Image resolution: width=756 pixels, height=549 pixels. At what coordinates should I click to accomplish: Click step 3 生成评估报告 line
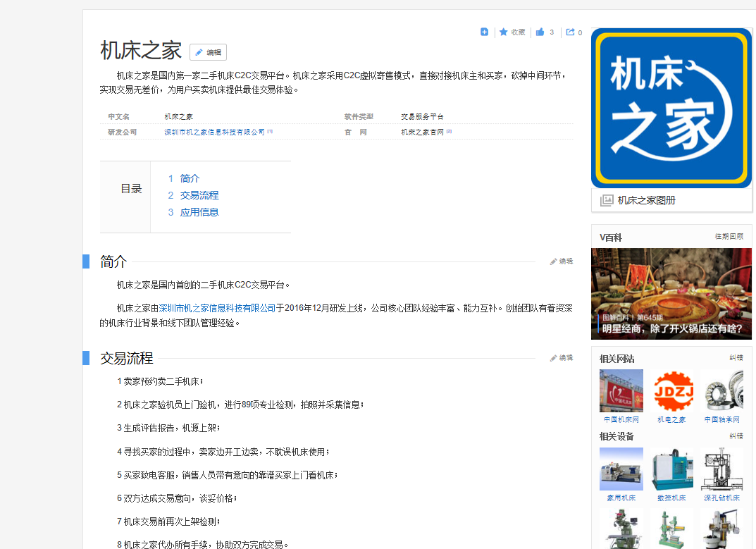(168, 428)
